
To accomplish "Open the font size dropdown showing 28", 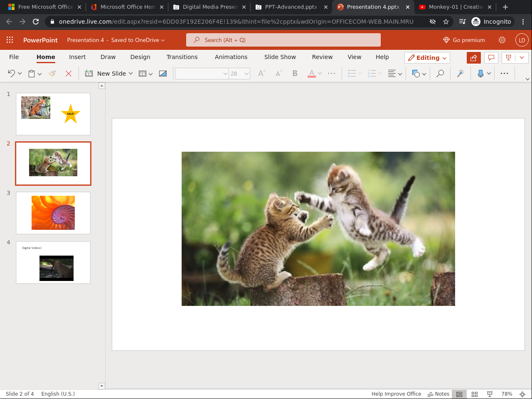I will pyautogui.click(x=246, y=74).
